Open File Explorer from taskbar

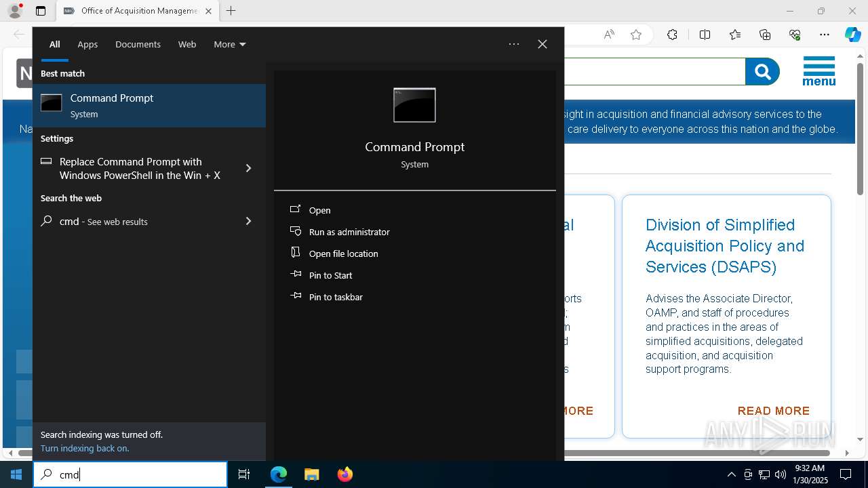pos(311,474)
